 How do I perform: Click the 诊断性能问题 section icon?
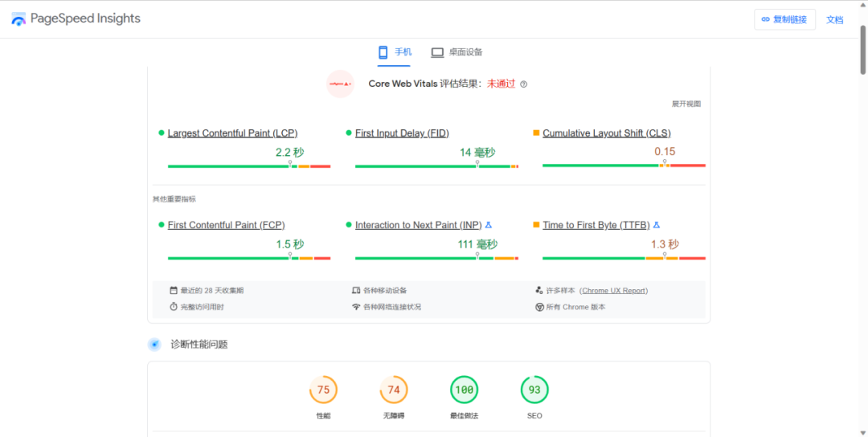tap(154, 345)
